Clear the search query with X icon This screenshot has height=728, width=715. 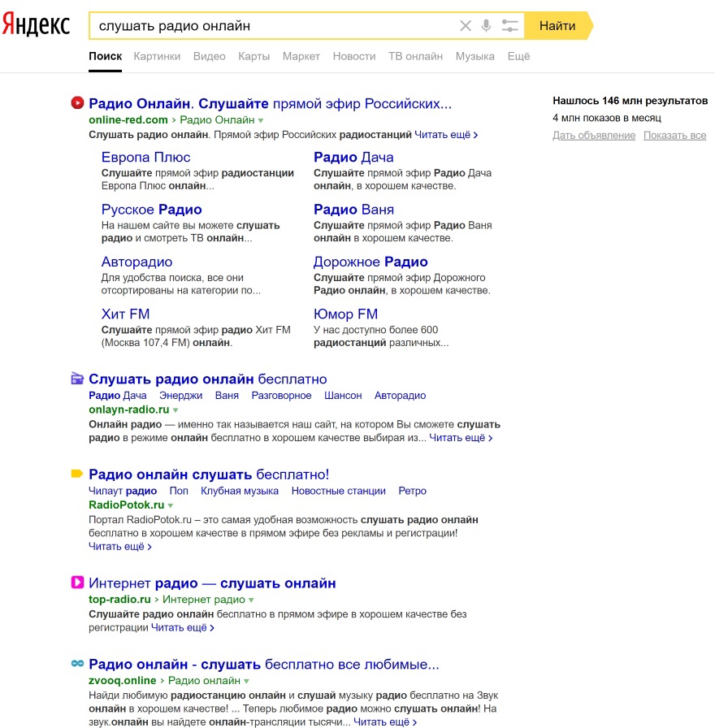(466, 26)
